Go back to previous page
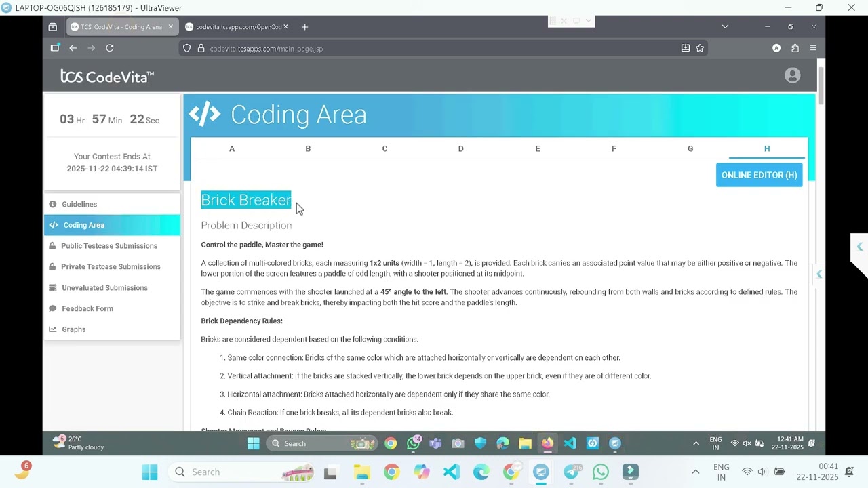Image resolution: width=868 pixels, height=488 pixels. (x=73, y=48)
